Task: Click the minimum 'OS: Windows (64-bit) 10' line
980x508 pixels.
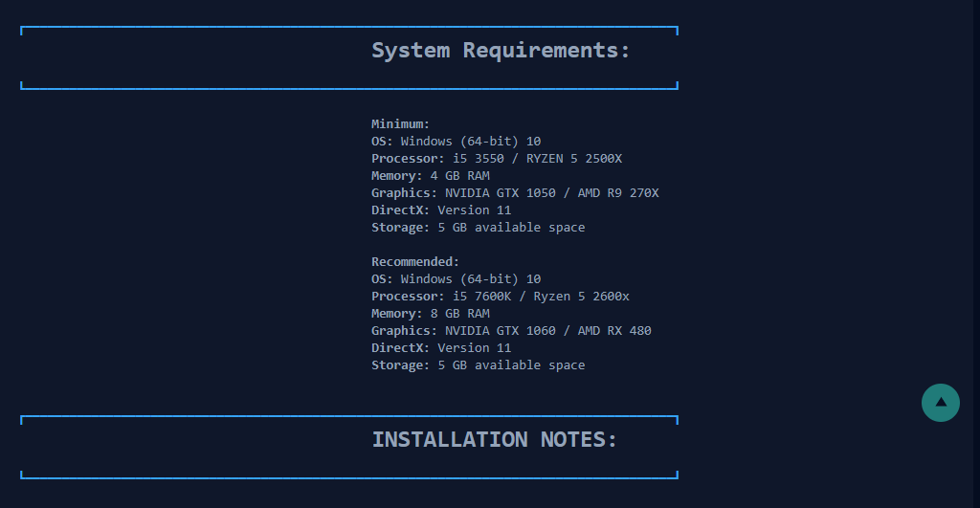Action: click(x=456, y=142)
